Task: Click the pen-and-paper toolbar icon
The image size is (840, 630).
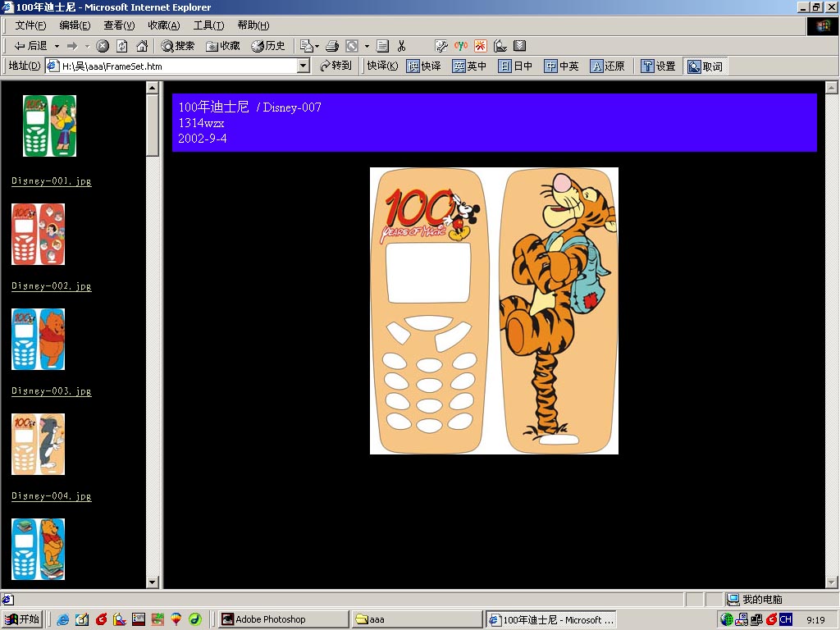Action: coord(441,46)
